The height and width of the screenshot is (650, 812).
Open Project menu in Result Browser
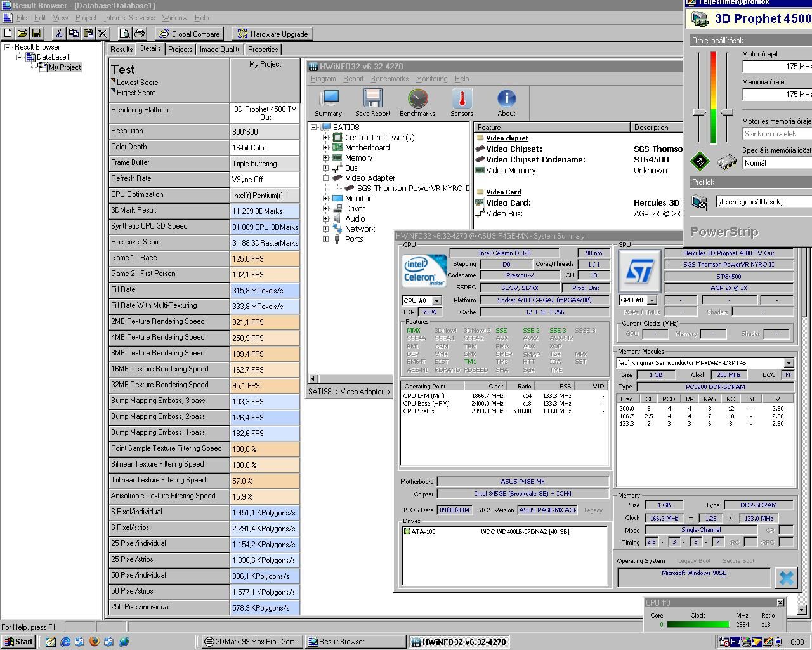(86, 18)
